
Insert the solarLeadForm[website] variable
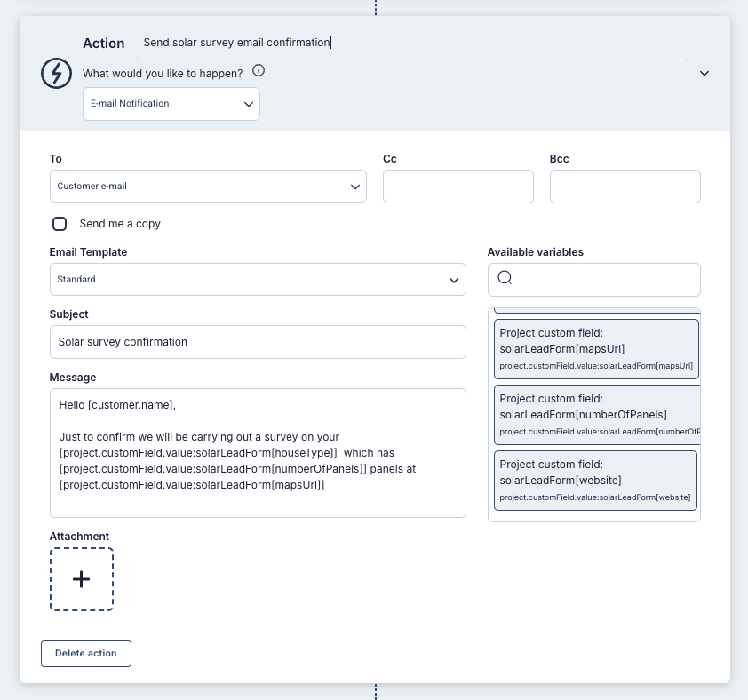click(x=595, y=481)
